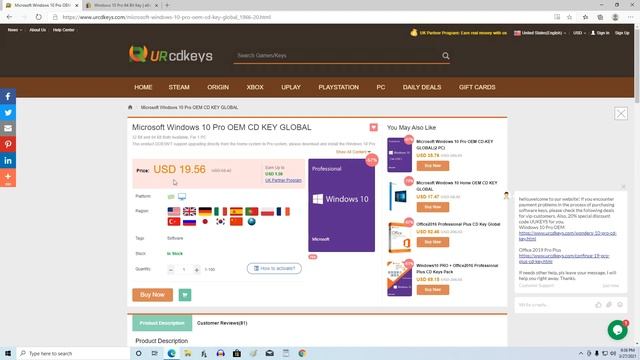Add page to favorites star icon
The width and height of the screenshot is (640, 360).
pyautogui.click(x=569, y=17)
